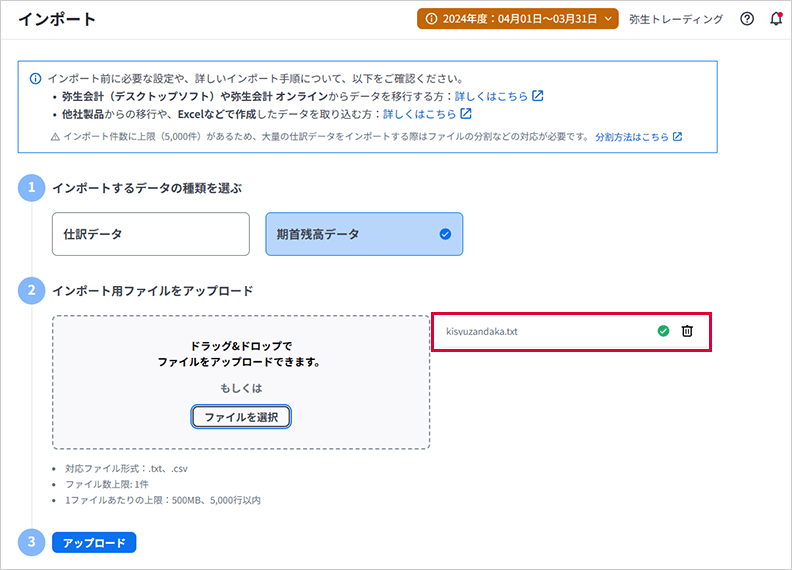The height and width of the screenshot is (570, 792).
Task: Open the notifications bell icon
Action: [x=776, y=19]
